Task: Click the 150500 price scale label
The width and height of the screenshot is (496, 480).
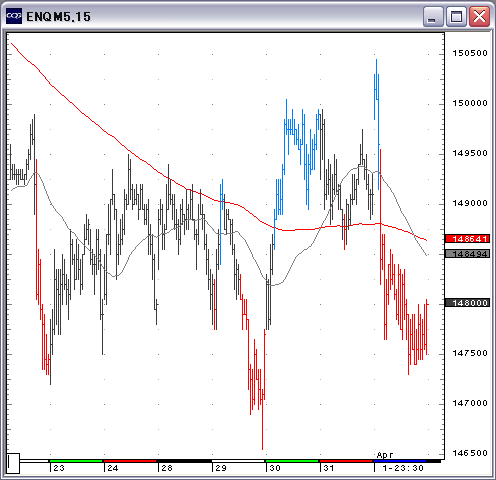Action: 470,53
